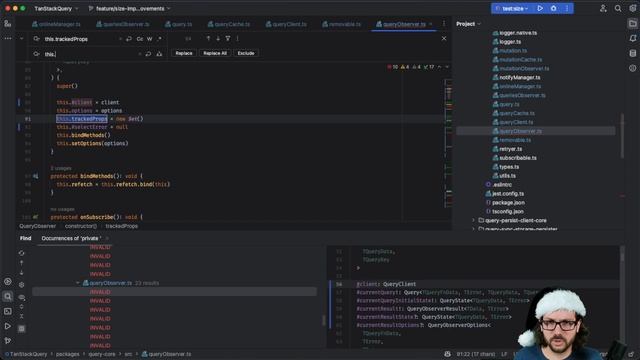Jump to previous occurrence in Find panel
Screen dimensions: 640x360
[22, 263]
